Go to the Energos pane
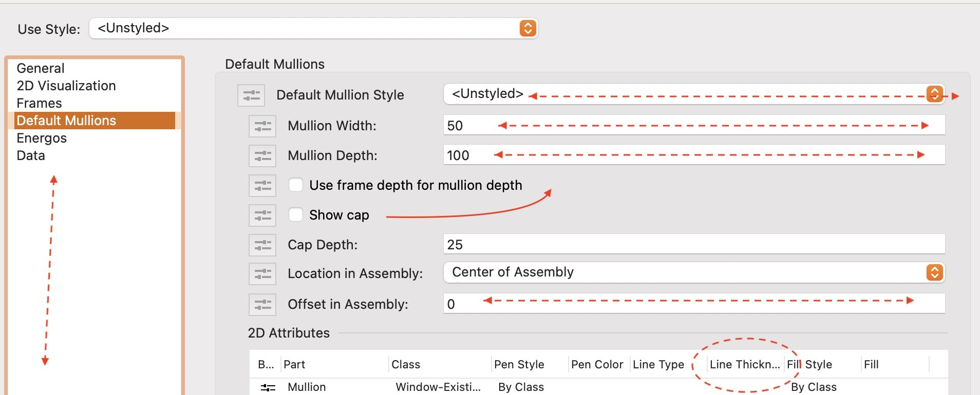This screenshot has width=980, height=395. click(x=42, y=138)
